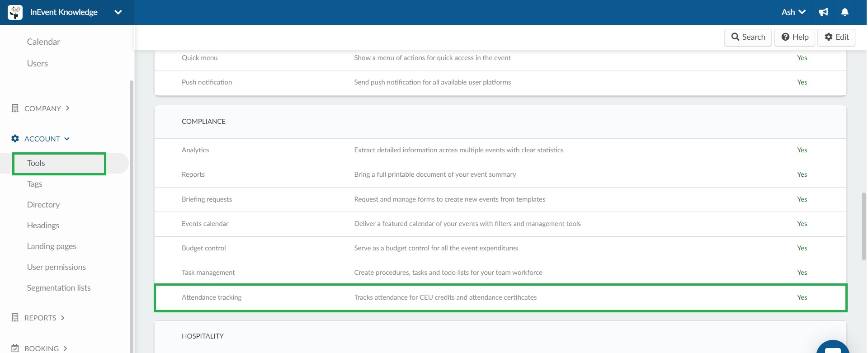Expand the BOOKING section
868x353 pixels.
click(46, 348)
